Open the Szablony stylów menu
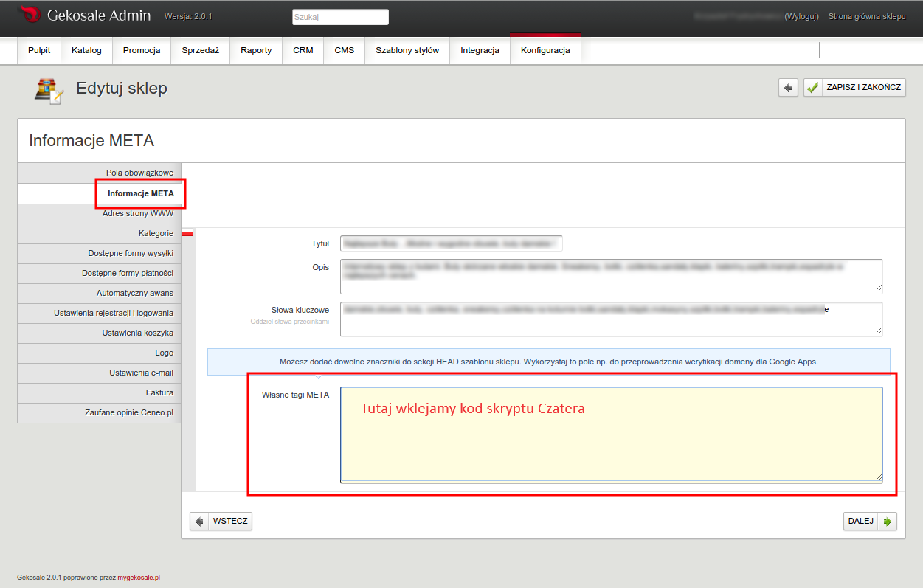923x588 pixels. point(407,51)
